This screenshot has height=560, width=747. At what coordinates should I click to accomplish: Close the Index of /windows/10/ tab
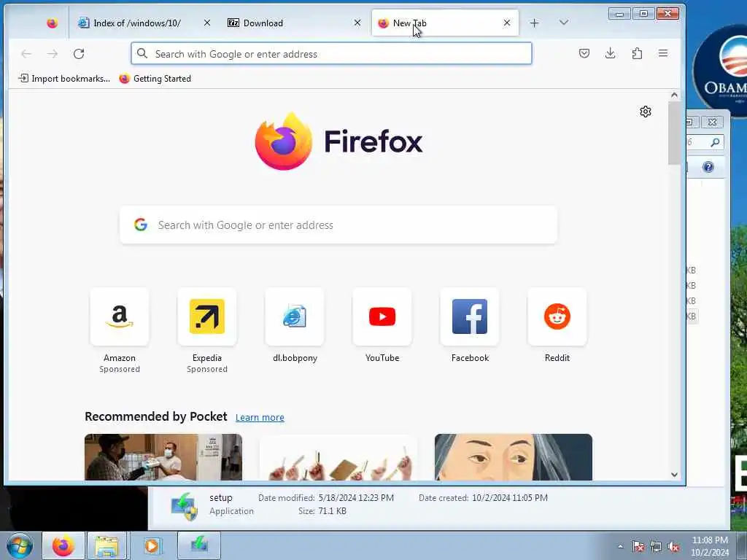[x=206, y=23]
